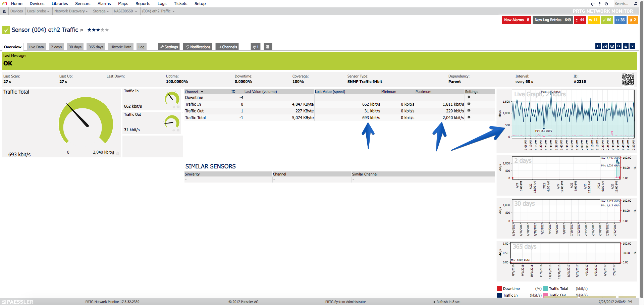
Task: Open the Traffic In channel settings gear
Action: [469, 104]
